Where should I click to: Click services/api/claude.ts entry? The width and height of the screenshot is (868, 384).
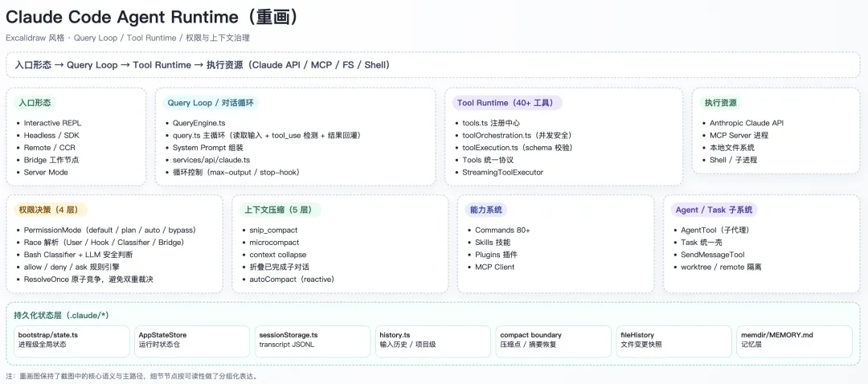pyautogui.click(x=211, y=160)
